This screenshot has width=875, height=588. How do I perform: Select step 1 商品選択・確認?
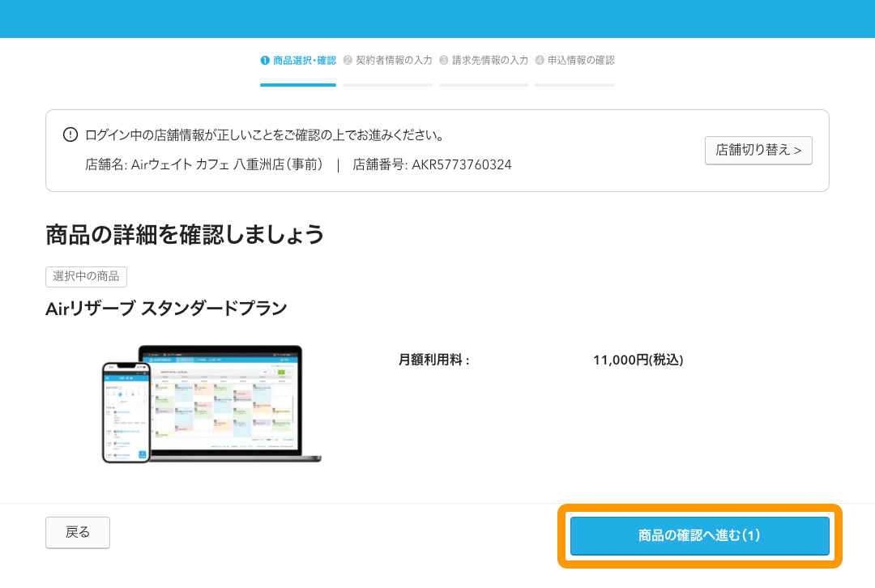coord(298,60)
